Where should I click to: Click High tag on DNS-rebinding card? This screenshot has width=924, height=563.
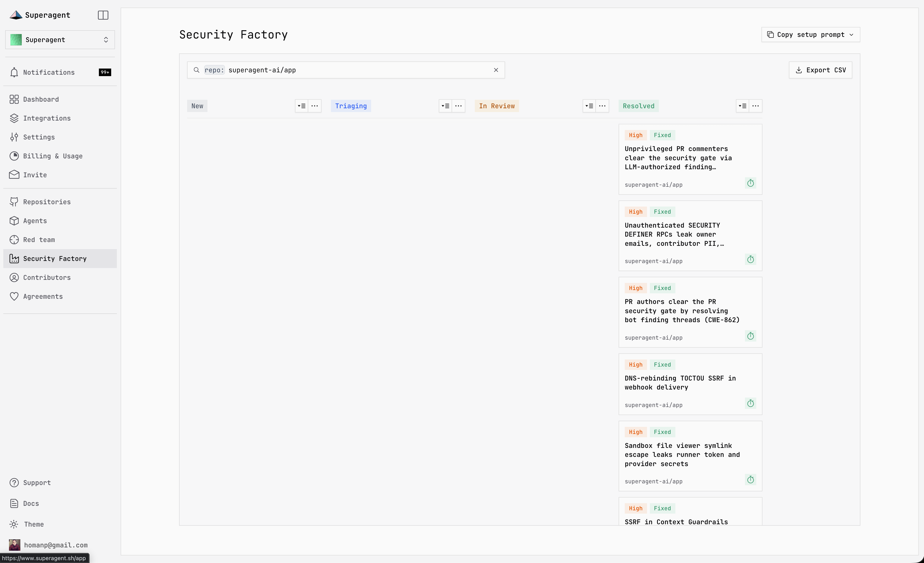click(635, 364)
